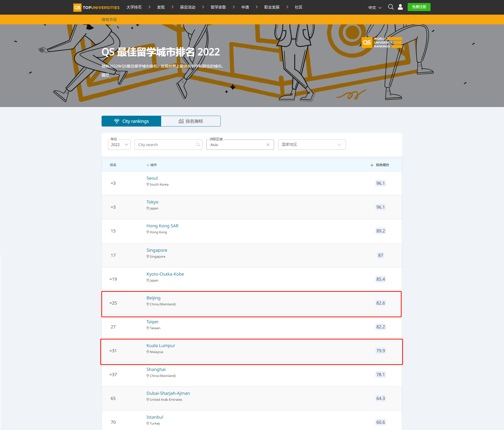This screenshot has height=430, width=504.
Task: Open the 中文 language selector
Action: coord(375,8)
